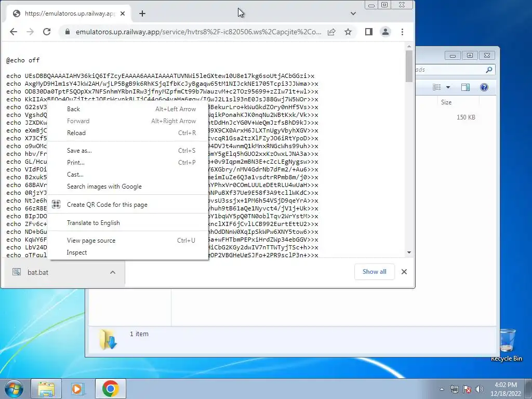Choose Inspect in the context menu

click(128, 252)
